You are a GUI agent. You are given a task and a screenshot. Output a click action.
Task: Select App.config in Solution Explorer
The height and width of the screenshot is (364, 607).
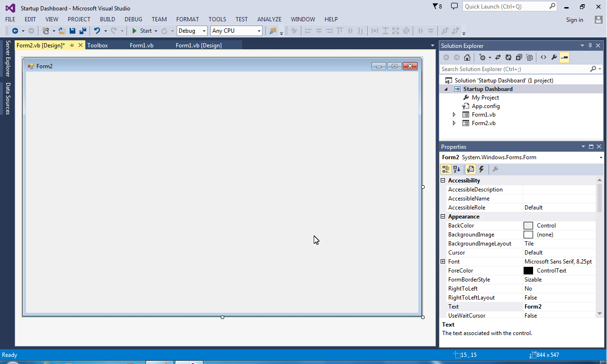486,106
